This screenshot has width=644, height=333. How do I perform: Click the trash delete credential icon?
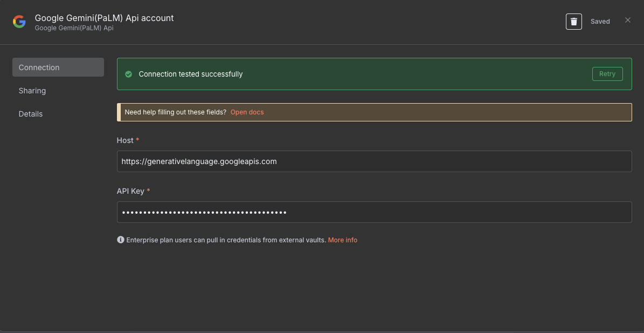574,22
